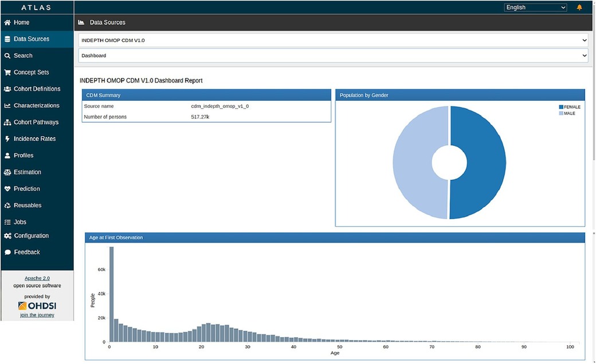Click the 60k y-axis label
Image resolution: width=596 pixels, height=364 pixels.
tap(101, 270)
